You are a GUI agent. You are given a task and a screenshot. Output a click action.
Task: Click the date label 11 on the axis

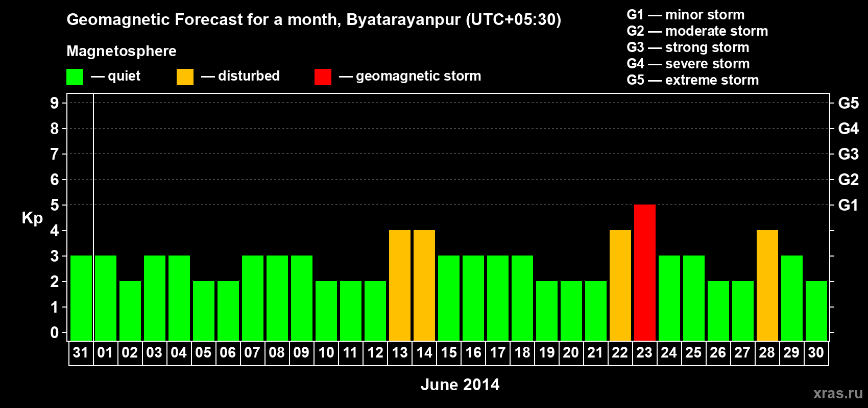tap(350, 352)
